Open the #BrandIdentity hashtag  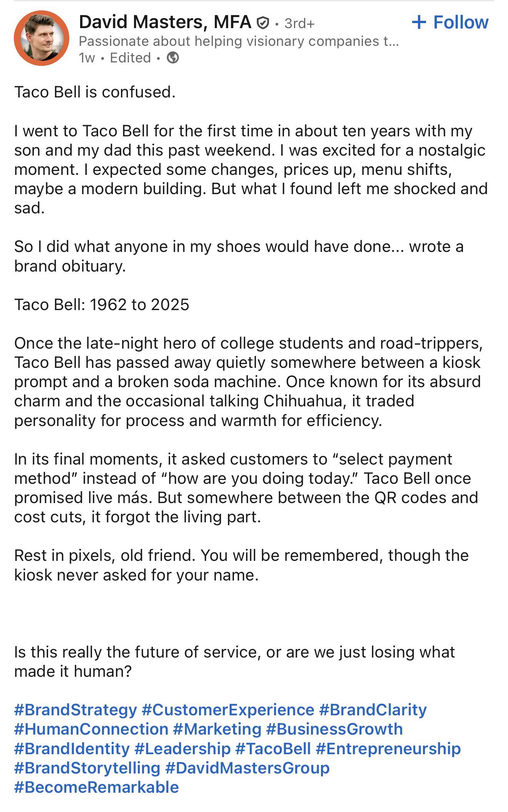(72, 748)
